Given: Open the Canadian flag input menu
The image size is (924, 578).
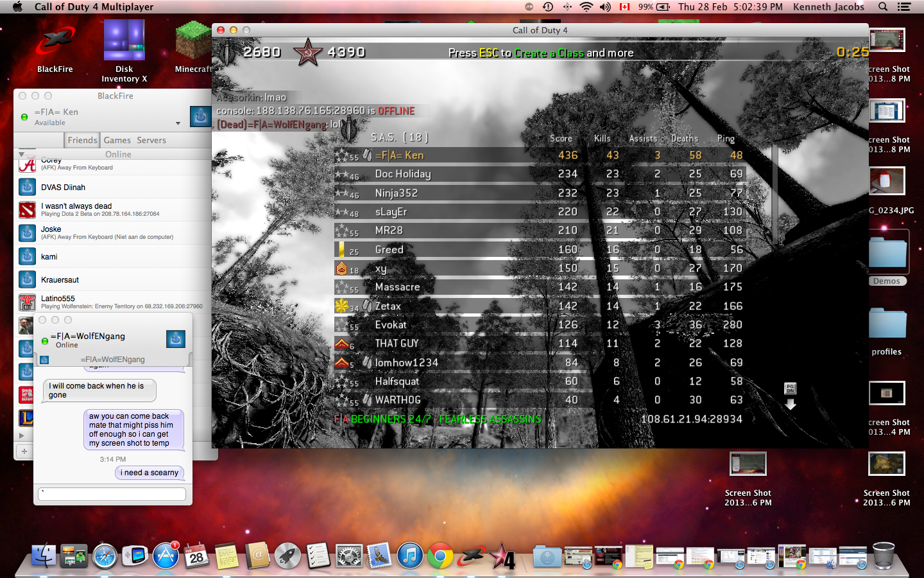Looking at the screenshot, I should [624, 7].
